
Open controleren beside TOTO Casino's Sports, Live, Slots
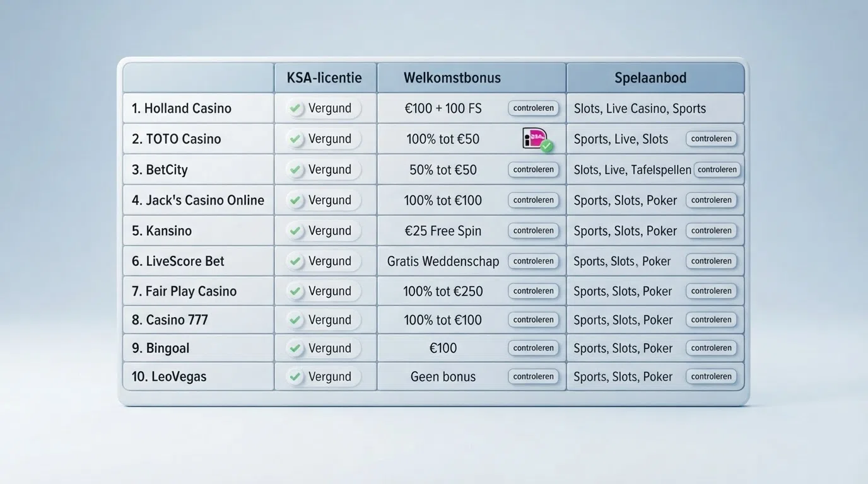point(712,139)
